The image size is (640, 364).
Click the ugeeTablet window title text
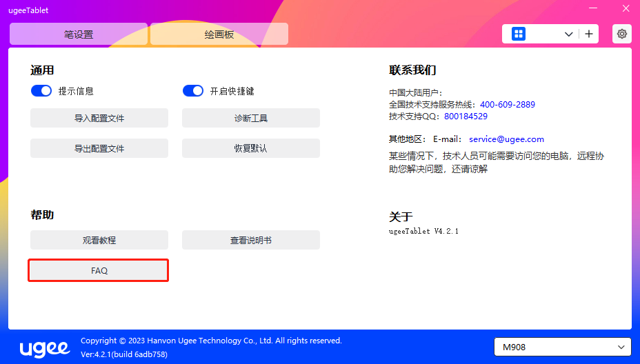pos(28,10)
